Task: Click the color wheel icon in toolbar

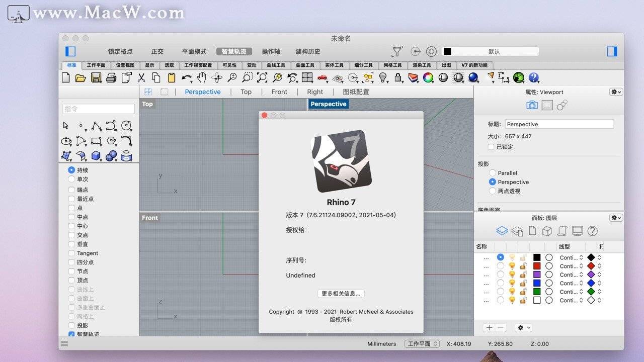Action: [x=428, y=77]
